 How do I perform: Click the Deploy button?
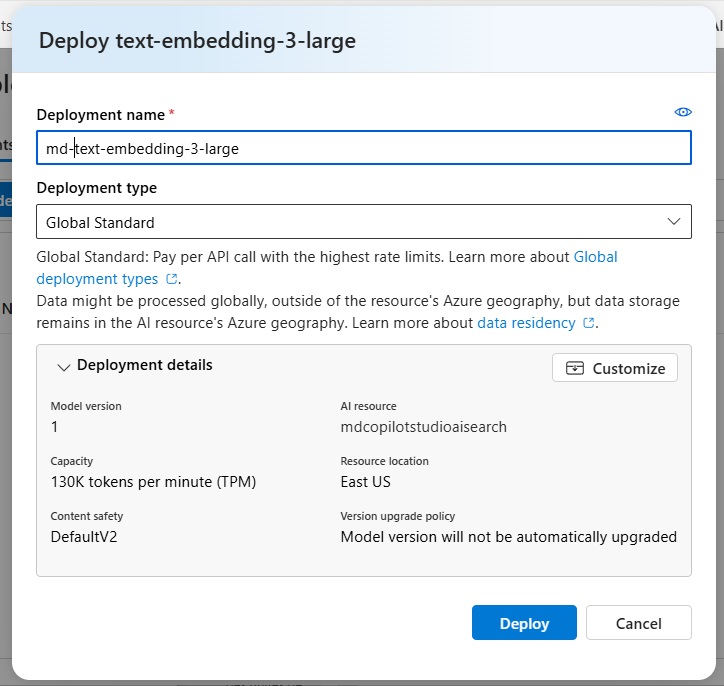pyautogui.click(x=524, y=623)
